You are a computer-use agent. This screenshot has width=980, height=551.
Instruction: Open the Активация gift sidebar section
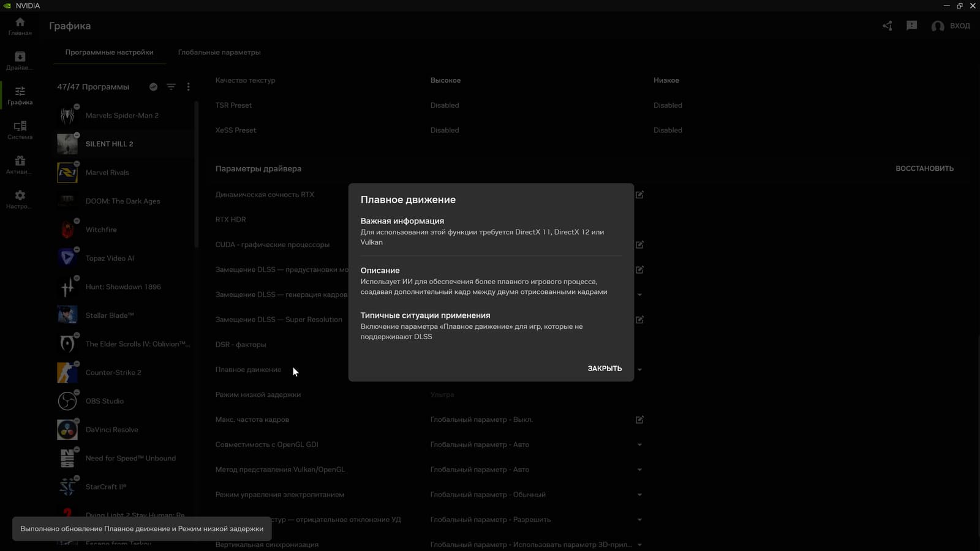click(20, 165)
